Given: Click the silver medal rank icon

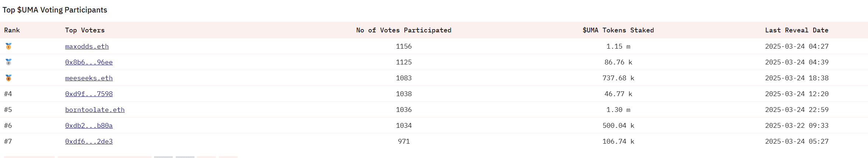Looking at the screenshot, I should tap(8, 62).
